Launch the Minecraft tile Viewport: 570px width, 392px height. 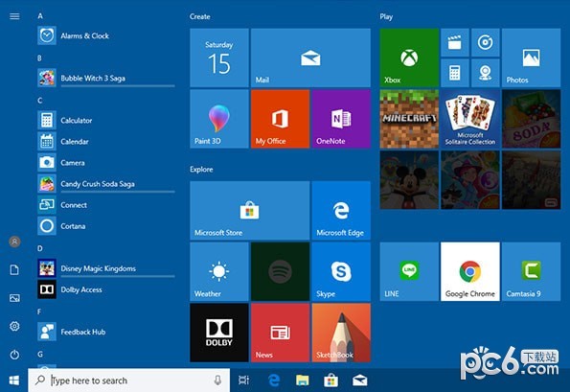point(409,119)
